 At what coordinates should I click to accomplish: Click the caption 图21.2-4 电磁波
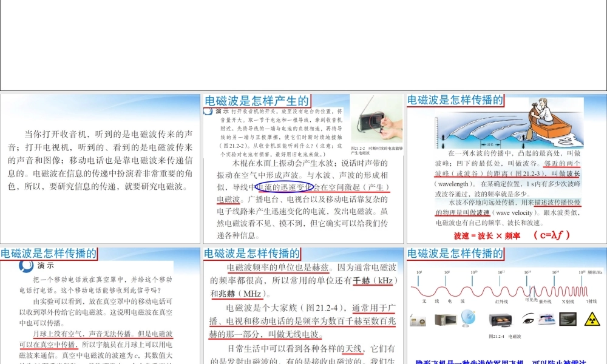(x=506, y=336)
